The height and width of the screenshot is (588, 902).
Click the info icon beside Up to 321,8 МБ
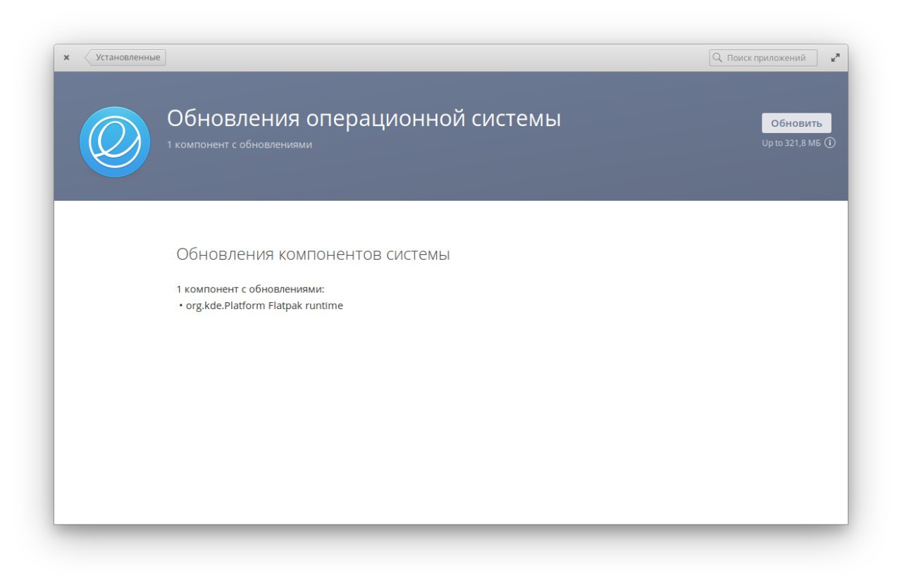829,143
